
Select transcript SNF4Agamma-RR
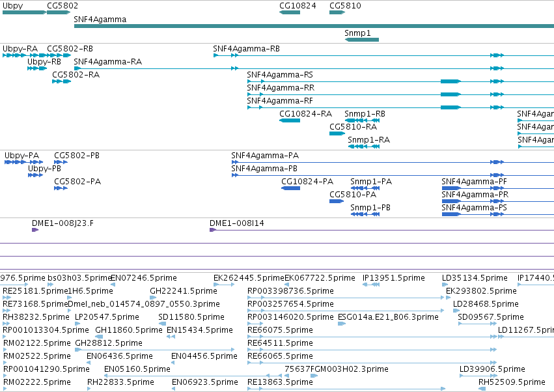pyautogui.click(x=281, y=88)
